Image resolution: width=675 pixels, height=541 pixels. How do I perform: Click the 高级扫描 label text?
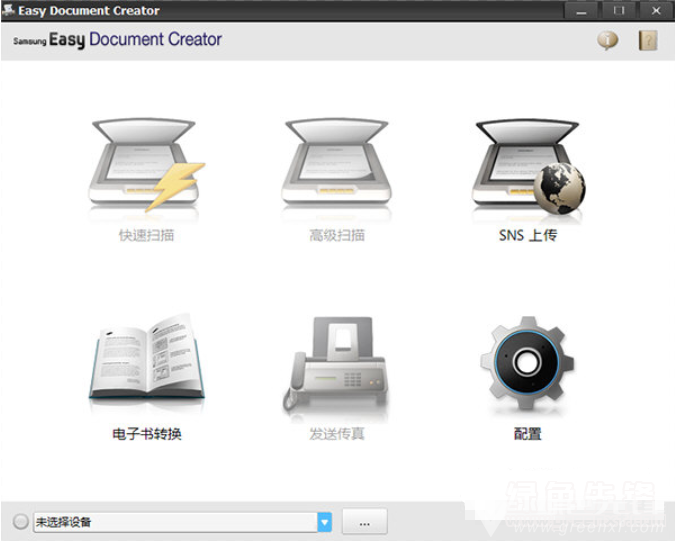point(337,235)
